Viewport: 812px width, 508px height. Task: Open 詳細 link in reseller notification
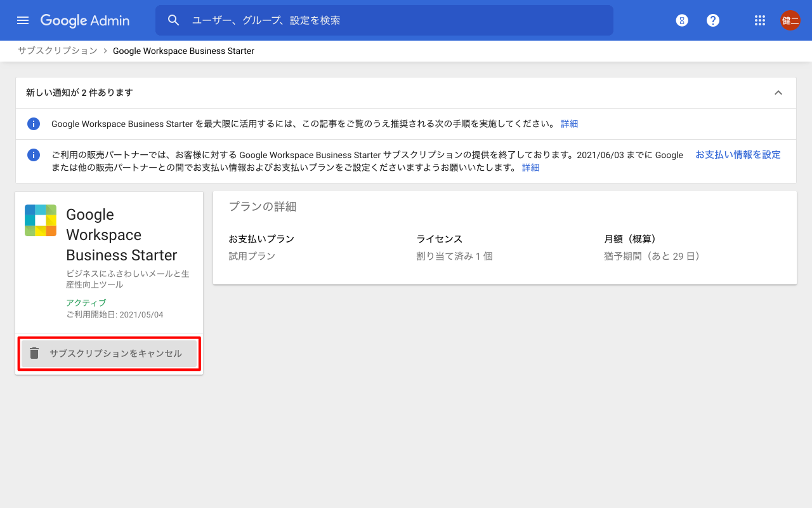click(530, 168)
